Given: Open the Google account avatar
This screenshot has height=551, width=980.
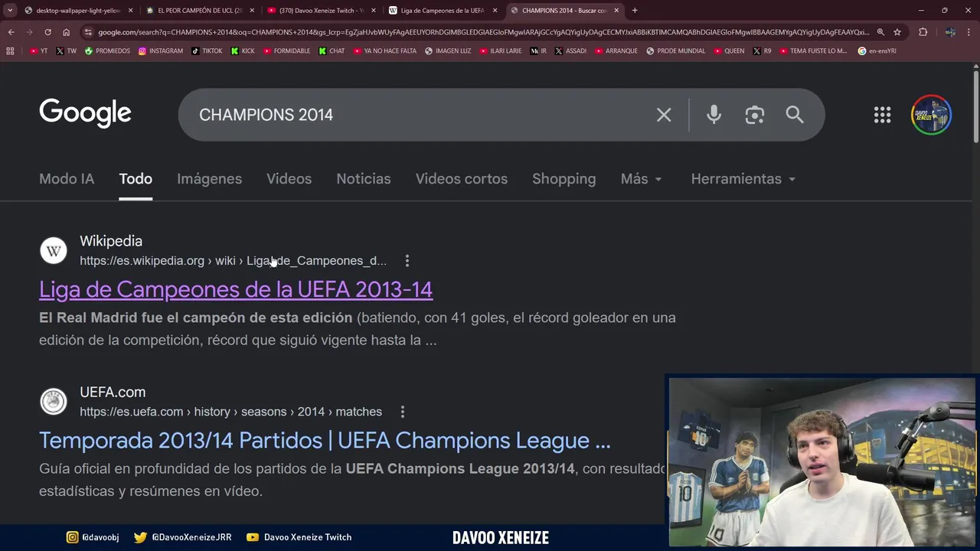Looking at the screenshot, I should pos(931,115).
